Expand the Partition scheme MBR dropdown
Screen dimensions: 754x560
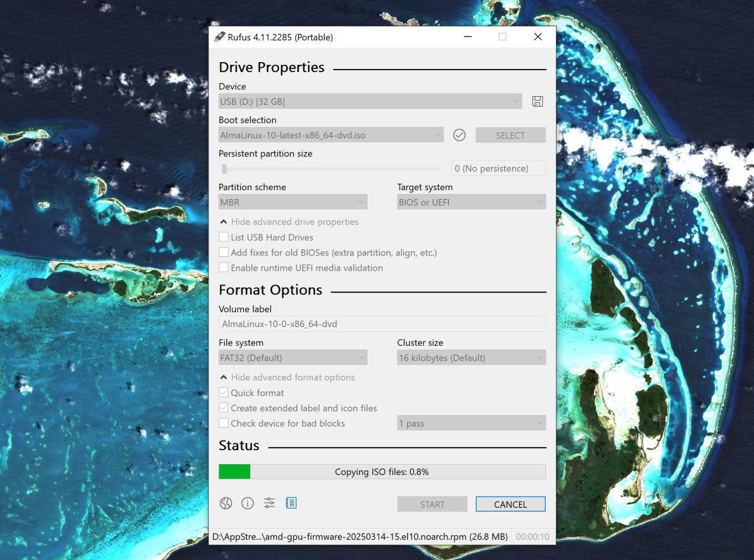point(293,202)
